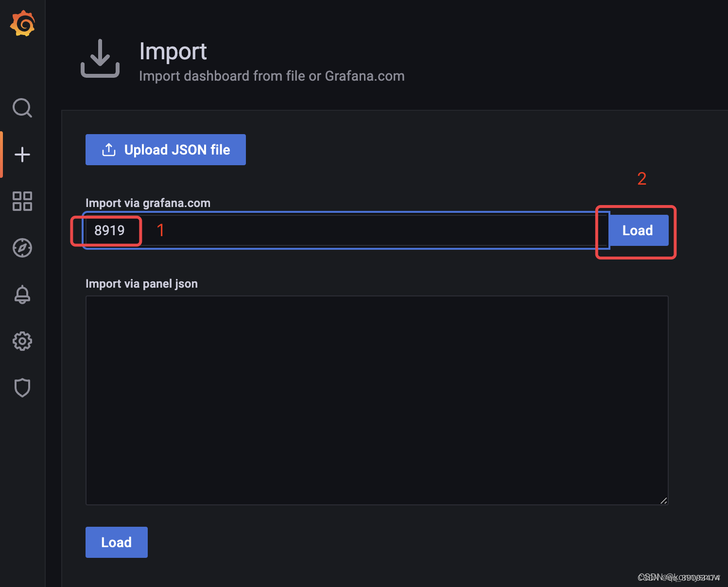Click the bottom Load button below panel json

[117, 542]
